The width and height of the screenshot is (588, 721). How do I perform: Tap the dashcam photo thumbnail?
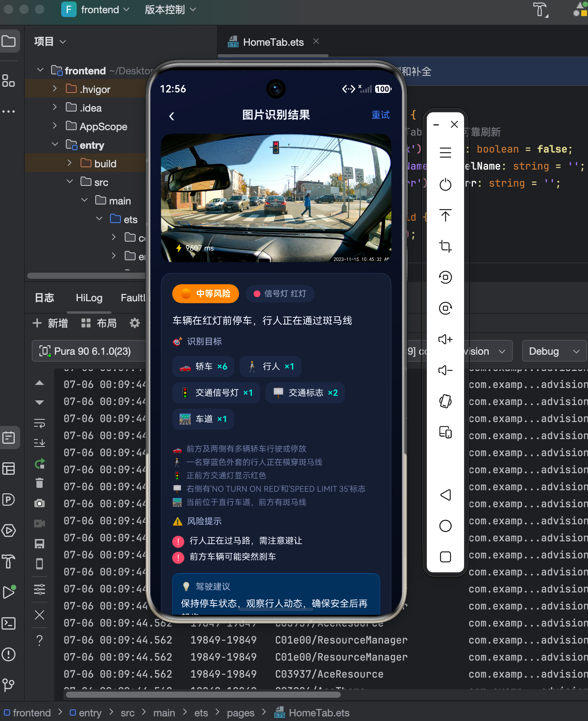pos(276,198)
